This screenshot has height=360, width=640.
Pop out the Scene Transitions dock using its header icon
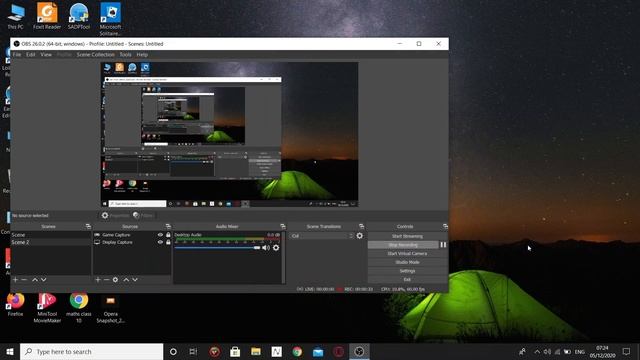coord(361,226)
